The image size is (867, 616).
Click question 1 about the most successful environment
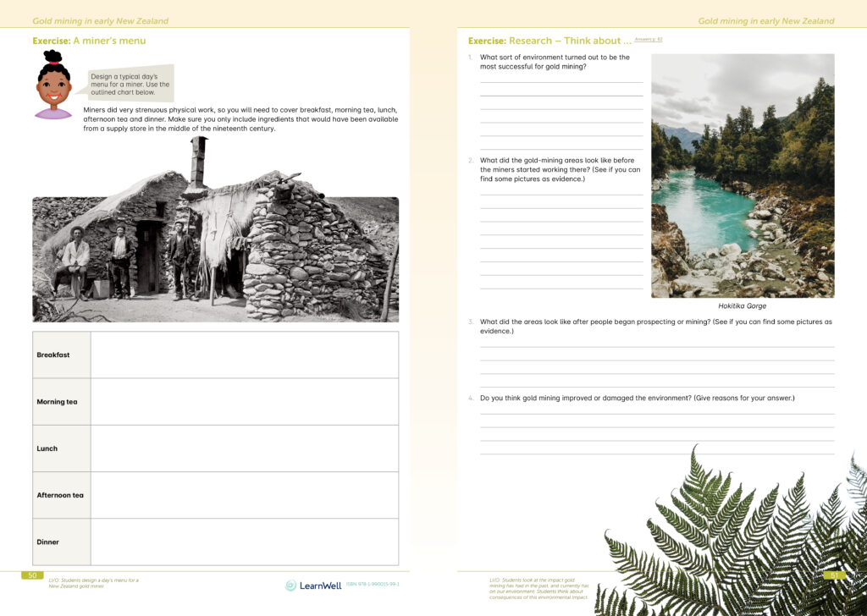[555, 62]
